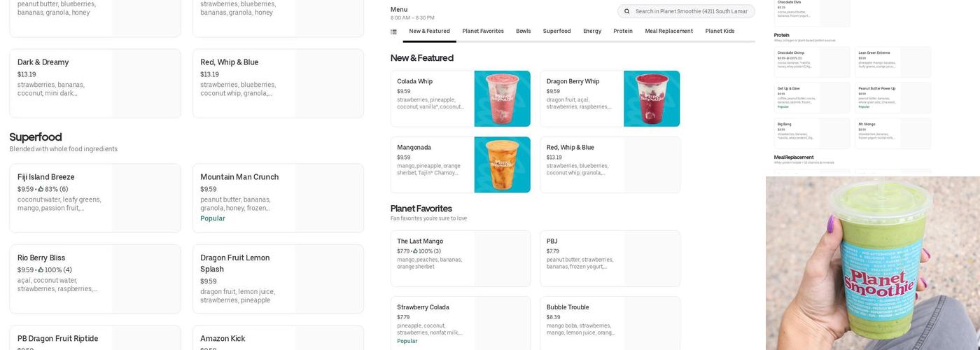Screen dimensions: 980x350
Task: Go to the Superfood tab
Action: click(556, 31)
